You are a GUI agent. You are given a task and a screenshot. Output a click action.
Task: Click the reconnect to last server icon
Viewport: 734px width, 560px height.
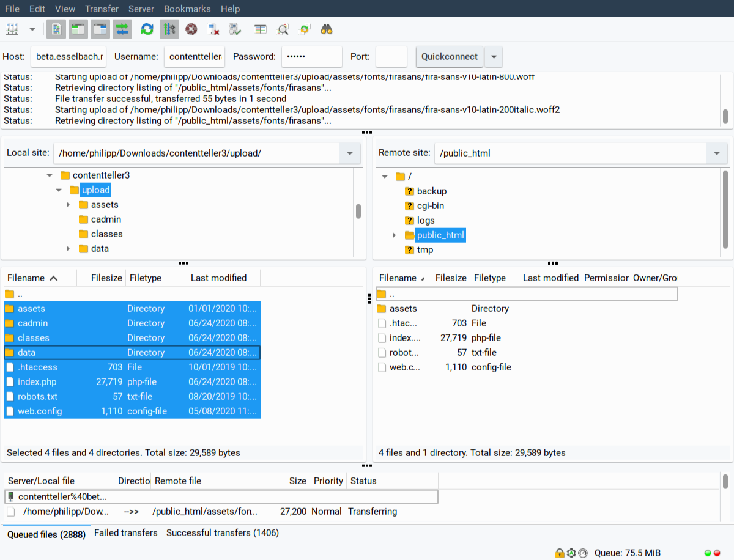point(235,29)
